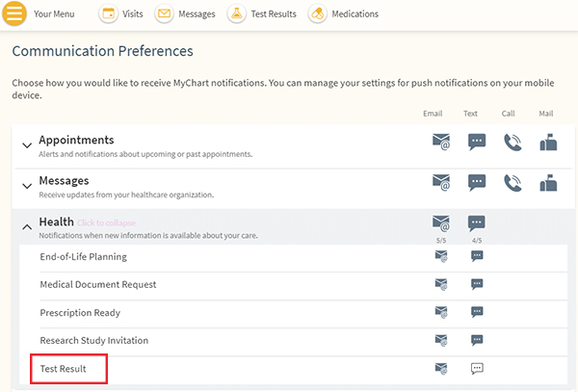Image resolution: width=578 pixels, height=392 pixels.
Task: Toggle Email icon for Test Result
Action: point(441,369)
